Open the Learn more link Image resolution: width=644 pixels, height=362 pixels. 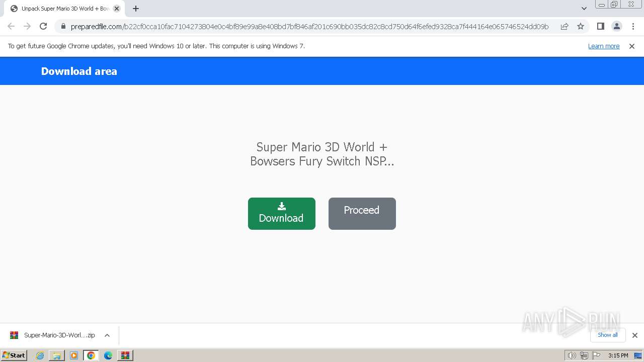[604, 46]
